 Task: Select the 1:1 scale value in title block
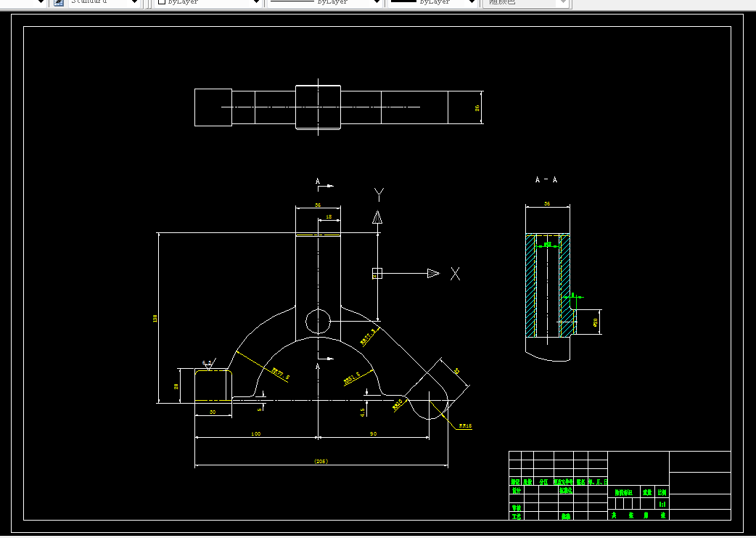click(662, 504)
